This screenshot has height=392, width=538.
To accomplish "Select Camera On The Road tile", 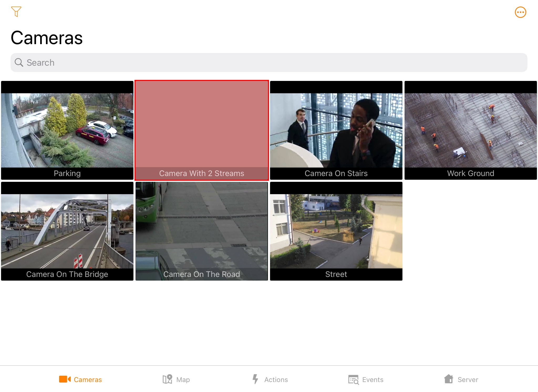I will point(202,231).
